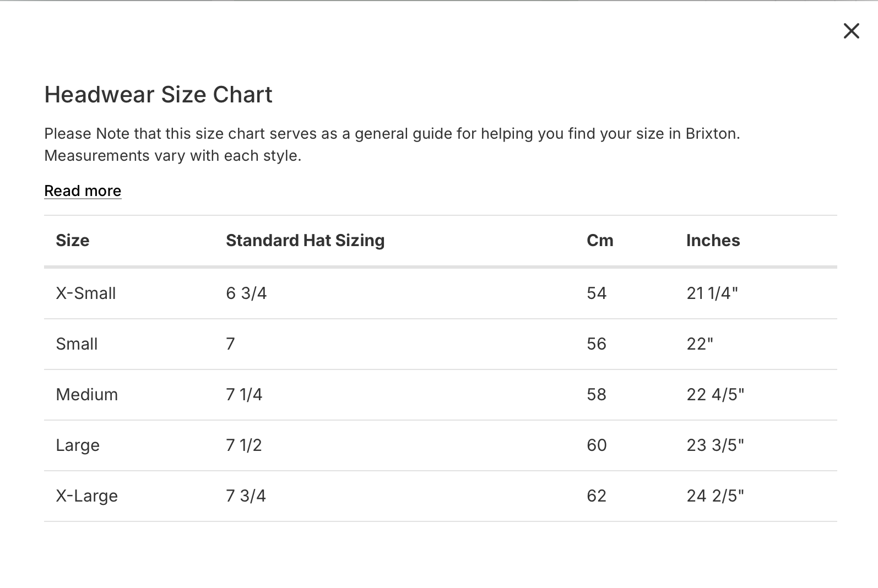
Task: Click the 22" inches value
Action: pyautogui.click(x=700, y=344)
